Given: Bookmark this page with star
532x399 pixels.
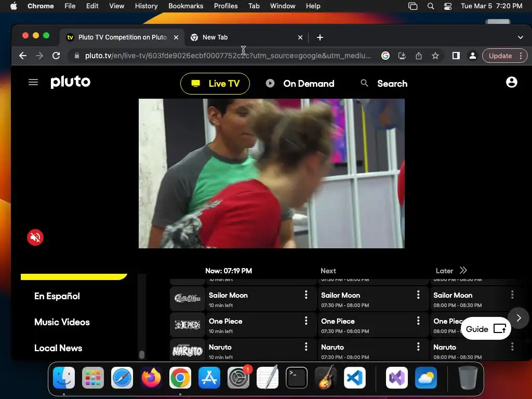Looking at the screenshot, I should [435, 56].
